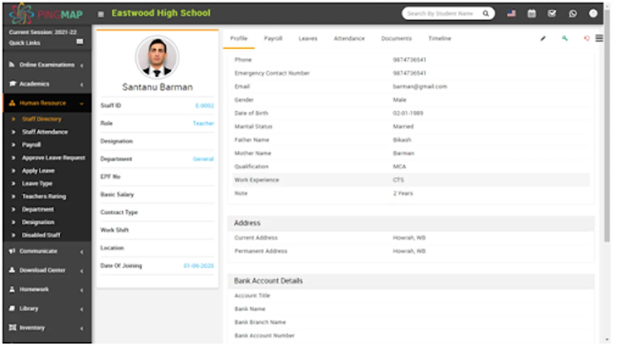Switch to the Payroll tab
This screenshot has height=364, width=624.
(273, 38)
